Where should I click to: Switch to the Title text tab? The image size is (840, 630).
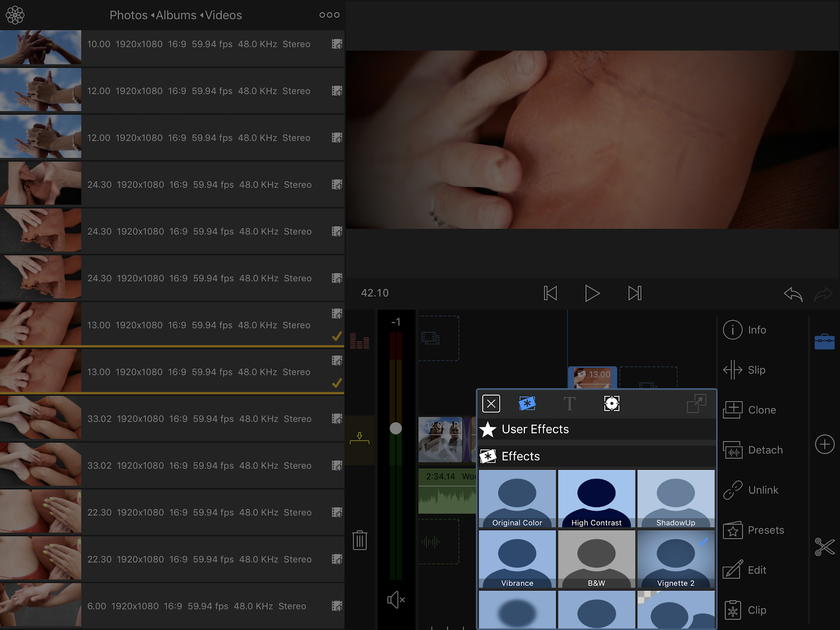point(569,404)
